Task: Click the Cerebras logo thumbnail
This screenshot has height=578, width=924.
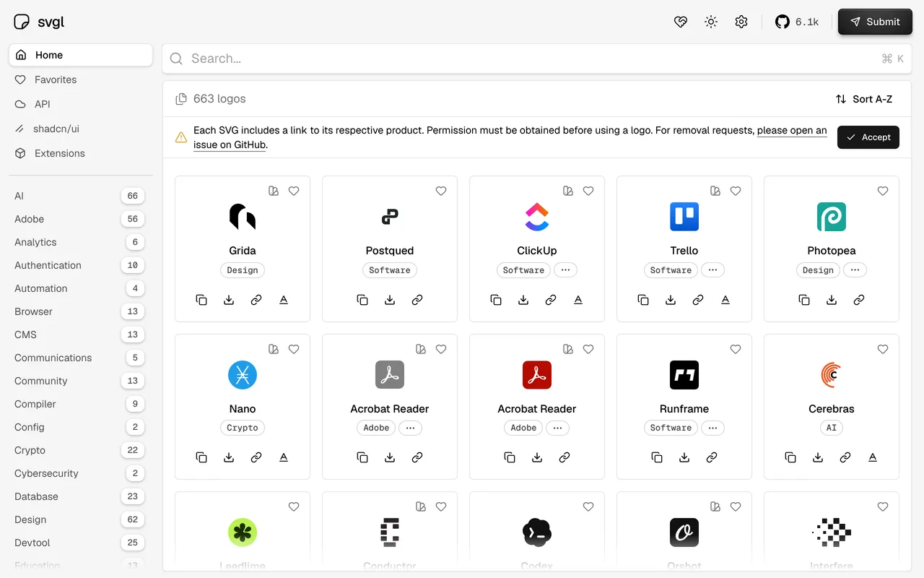Action: [832, 375]
